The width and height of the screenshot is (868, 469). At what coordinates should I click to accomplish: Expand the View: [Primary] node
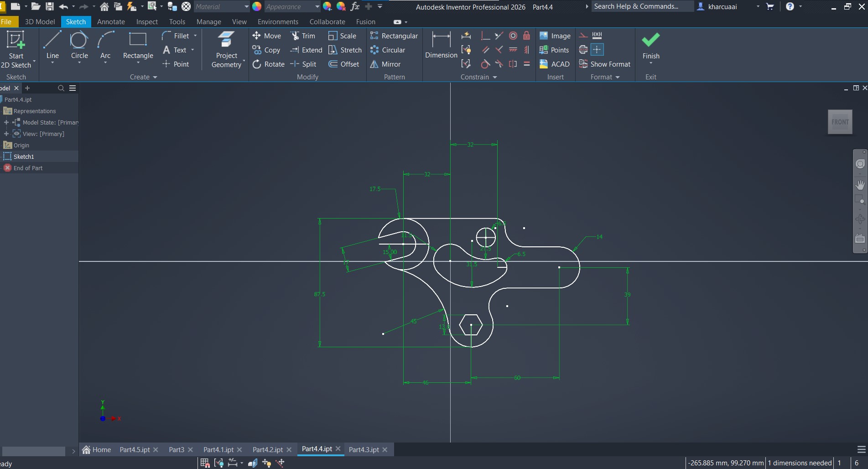[x=6, y=134]
